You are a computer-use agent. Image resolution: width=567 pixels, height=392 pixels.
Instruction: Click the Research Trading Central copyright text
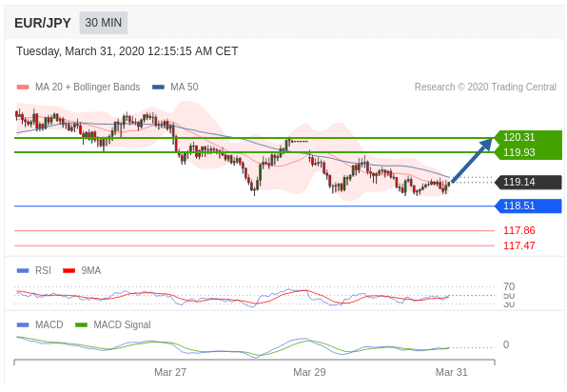(485, 88)
